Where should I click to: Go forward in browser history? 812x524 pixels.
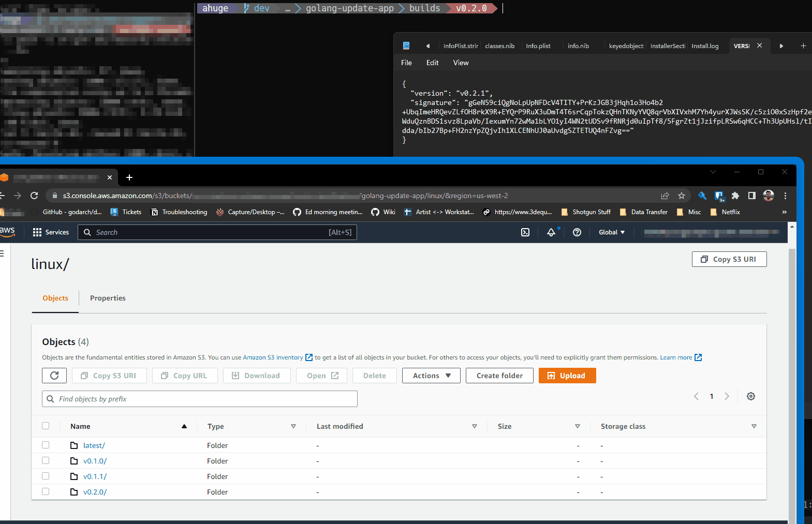point(18,196)
